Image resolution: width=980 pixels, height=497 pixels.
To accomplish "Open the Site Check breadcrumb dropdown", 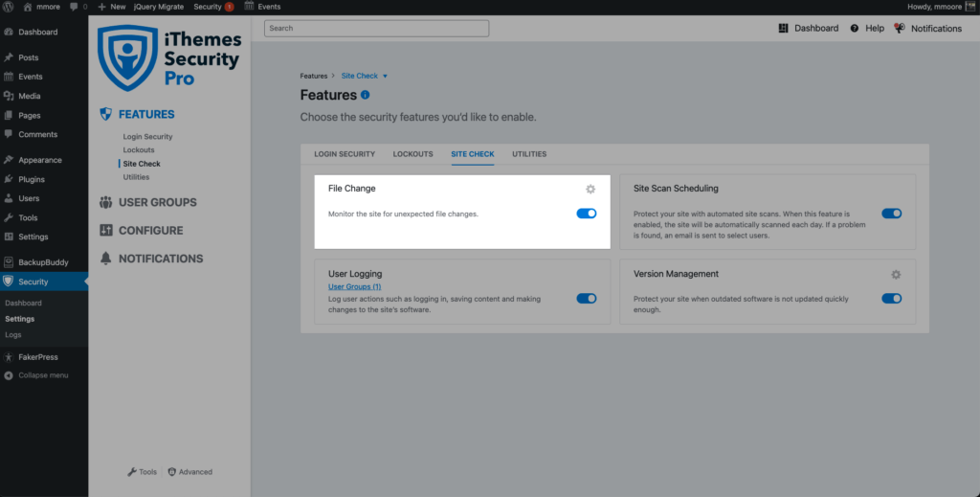I will (x=365, y=76).
